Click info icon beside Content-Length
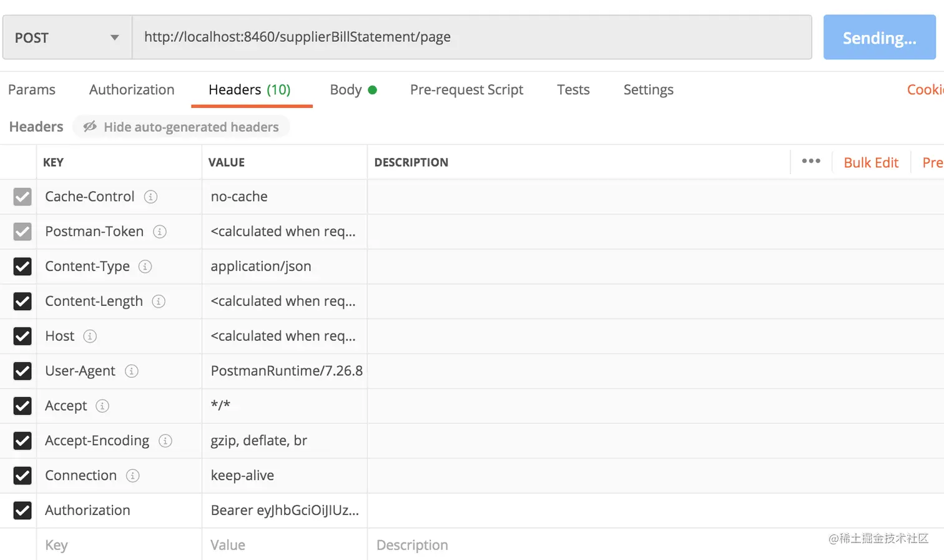This screenshot has height=560, width=944. [x=159, y=302]
